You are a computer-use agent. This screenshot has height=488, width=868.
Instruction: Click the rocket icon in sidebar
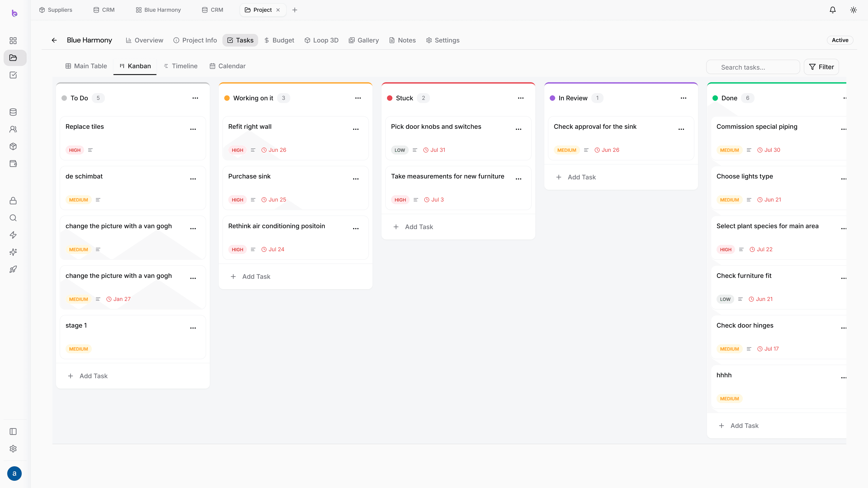click(13, 270)
